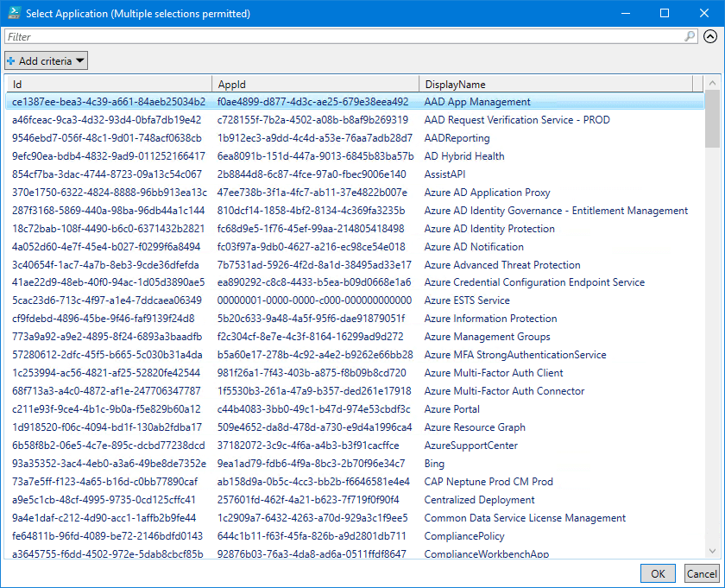The width and height of the screenshot is (725, 588).
Task: Choose the Bing application entry
Action: (x=434, y=464)
